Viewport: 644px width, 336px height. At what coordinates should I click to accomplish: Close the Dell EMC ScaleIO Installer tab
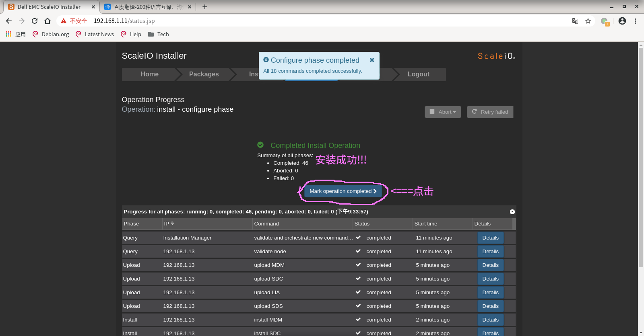coord(93,7)
